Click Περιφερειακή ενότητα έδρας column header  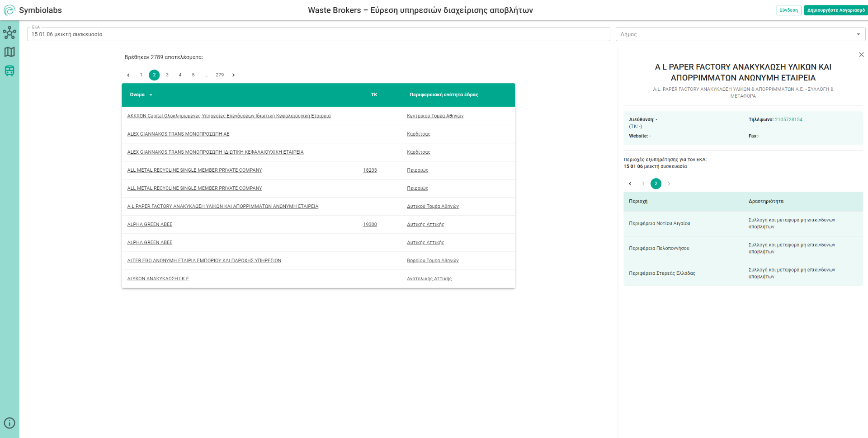443,95
